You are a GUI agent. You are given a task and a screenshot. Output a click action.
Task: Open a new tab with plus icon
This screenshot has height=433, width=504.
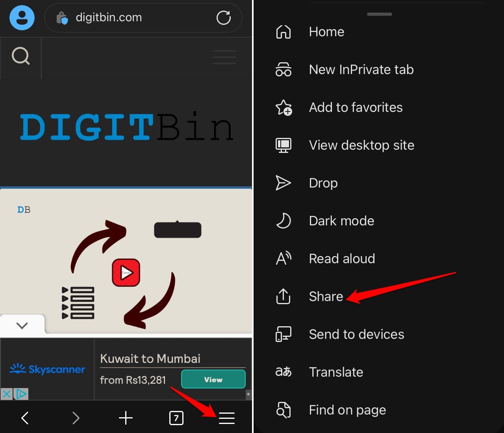pyautogui.click(x=126, y=418)
